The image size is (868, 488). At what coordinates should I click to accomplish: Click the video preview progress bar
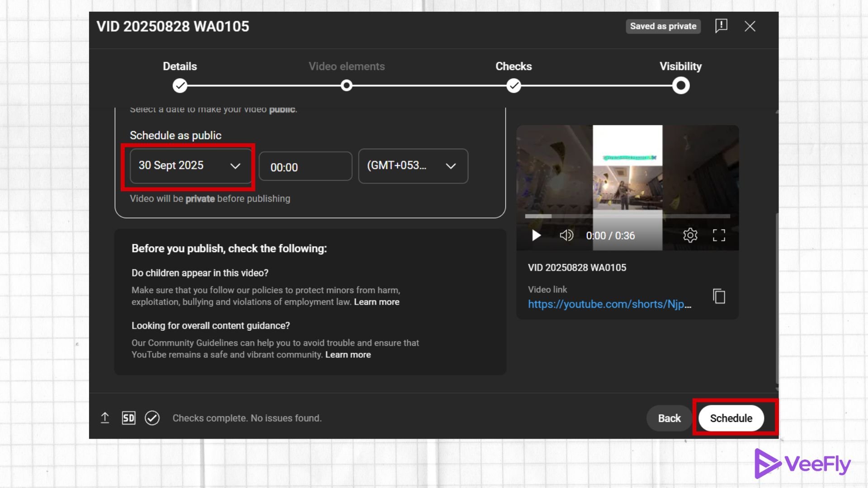[627, 216]
